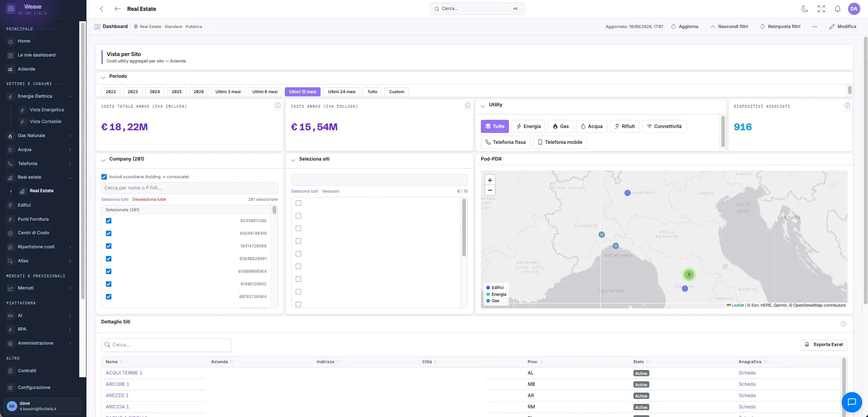Filter utility by Telefonia mobile

pos(560,142)
